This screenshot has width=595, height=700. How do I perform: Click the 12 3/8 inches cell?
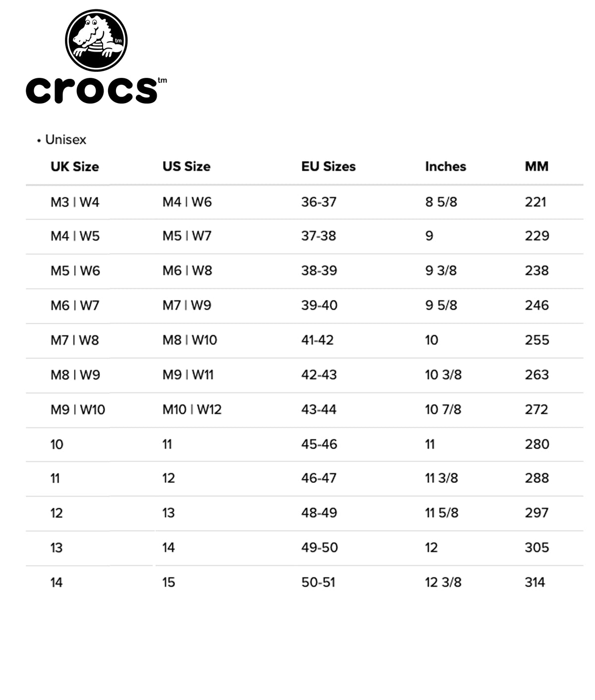coord(443,583)
